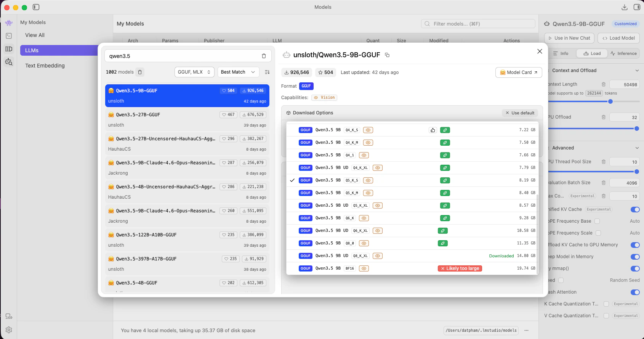
Task: Open the GGUF, MLX format dropdown
Action: coord(194,72)
